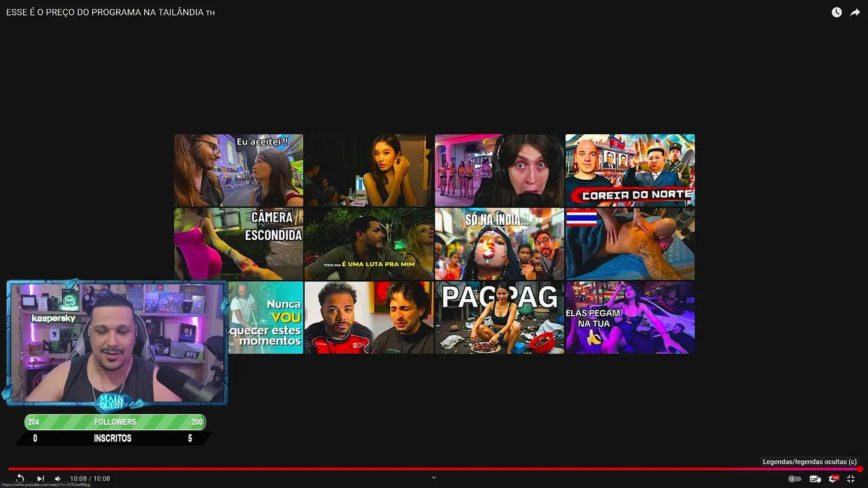The width and height of the screenshot is (868, 488).
Task: Open the woman adjusting earring suggested video
Action: 369,170
